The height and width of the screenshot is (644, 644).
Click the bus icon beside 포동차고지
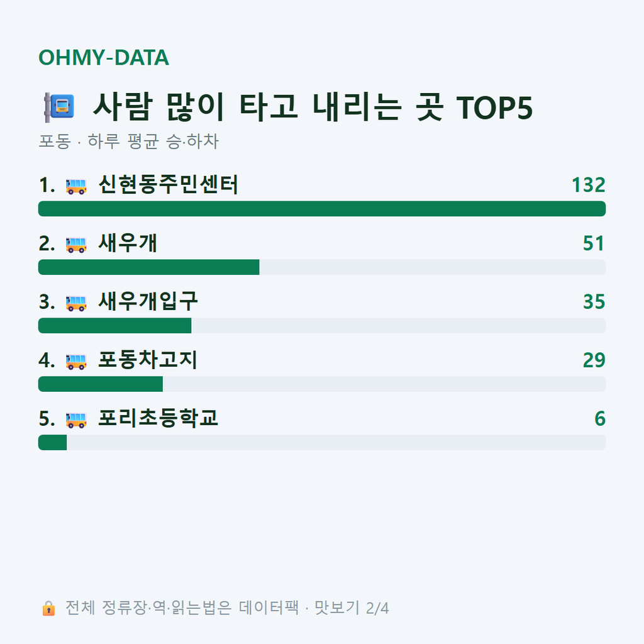pyautogui.click(x=76, y=362)
